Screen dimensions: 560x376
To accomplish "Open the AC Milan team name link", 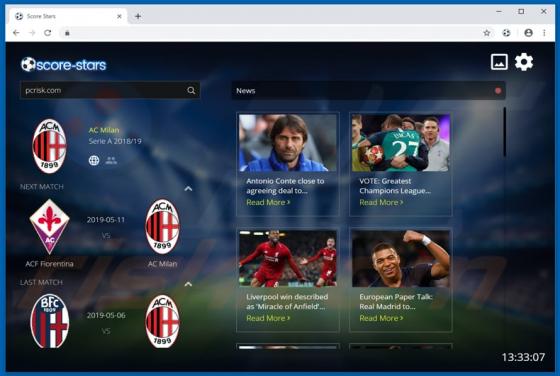I will 104,130.
